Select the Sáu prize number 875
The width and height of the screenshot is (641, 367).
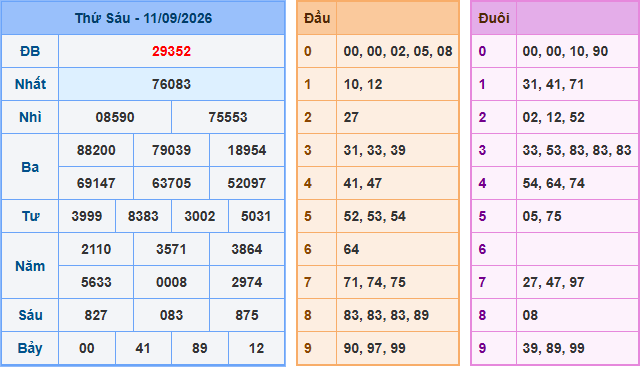click(247, 315)
